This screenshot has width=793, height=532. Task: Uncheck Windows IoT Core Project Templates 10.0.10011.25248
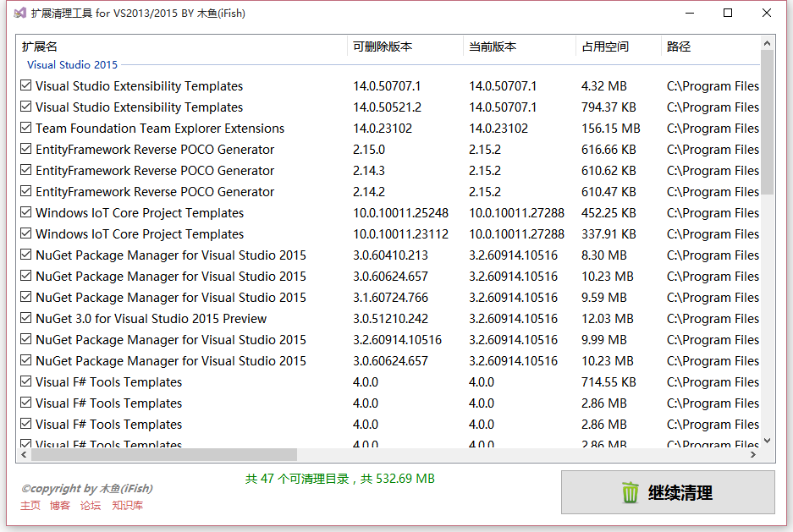click(25, 212)
